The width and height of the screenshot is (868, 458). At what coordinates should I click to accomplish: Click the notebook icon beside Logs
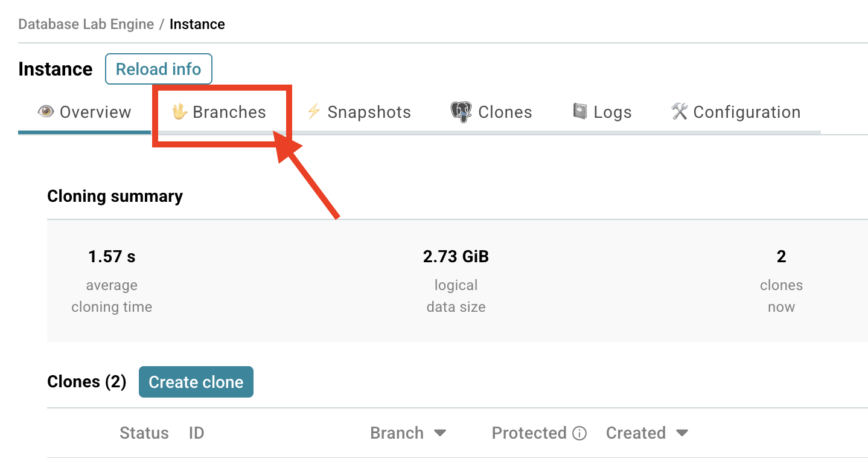point(580,112)
